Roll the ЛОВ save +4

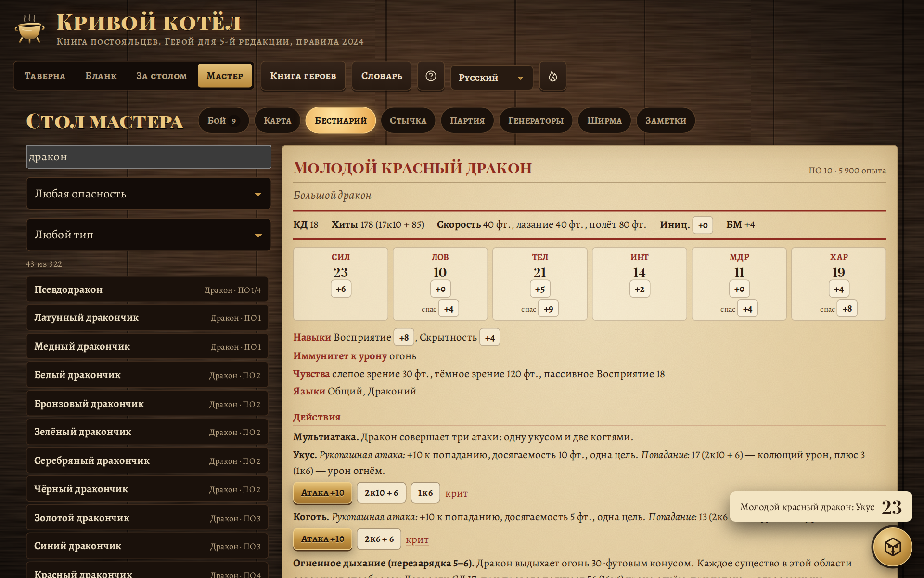449,309
